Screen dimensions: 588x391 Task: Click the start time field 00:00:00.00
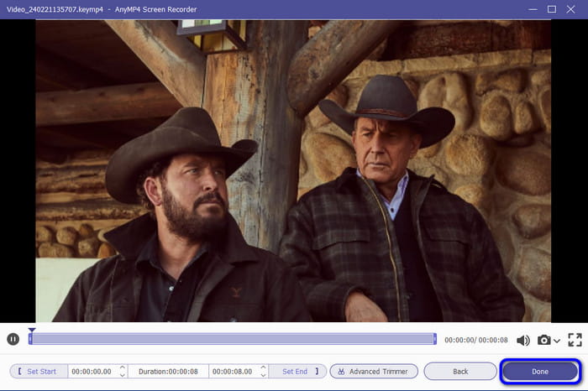pos(92,372)
